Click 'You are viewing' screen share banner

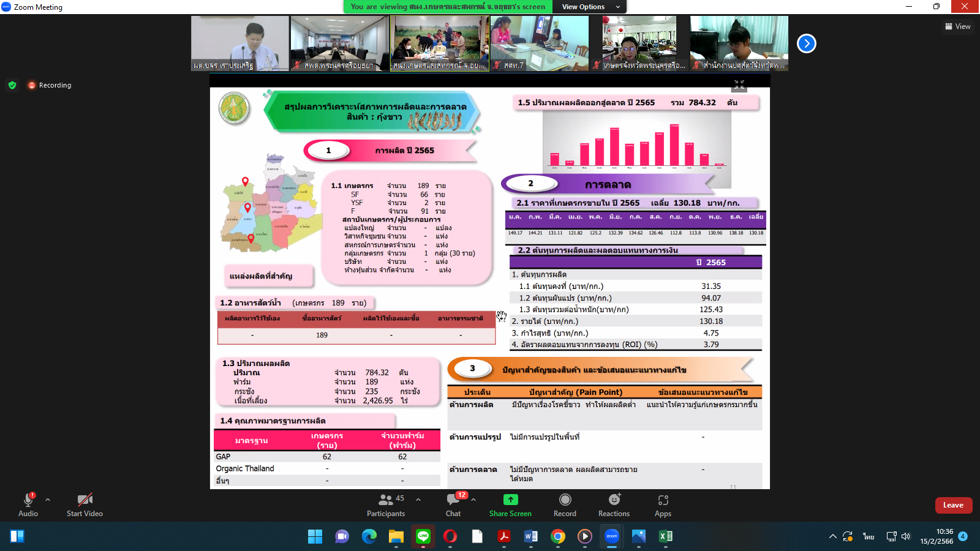(x=448, y=7)
